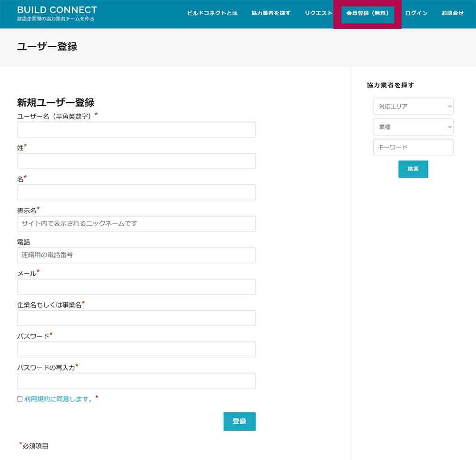Select the 表示名 nickname field
Screen dimensions: 476x460
pos(136,224)
